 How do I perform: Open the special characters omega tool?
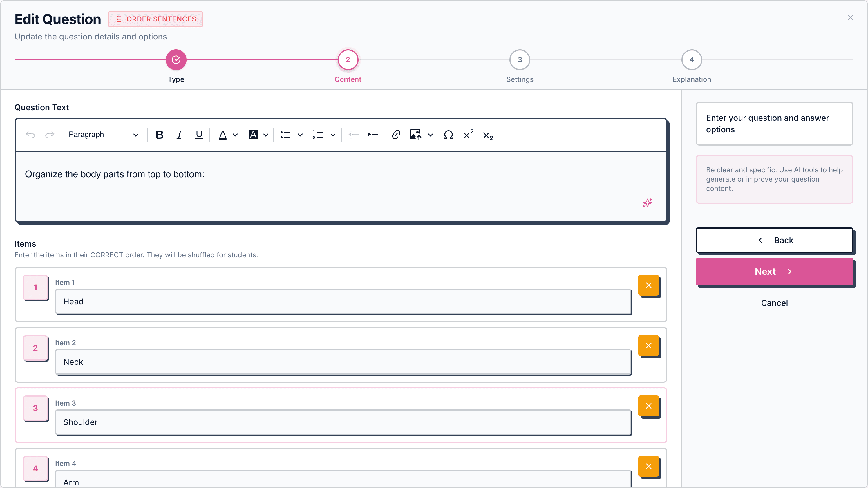pyautogui.click(x=448, y=135)
